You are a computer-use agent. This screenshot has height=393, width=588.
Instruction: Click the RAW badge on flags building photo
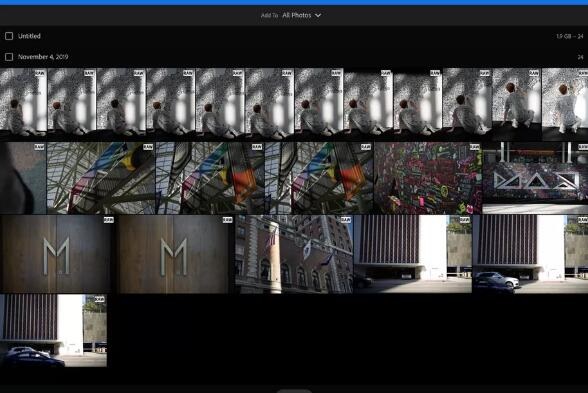point(345,220)
